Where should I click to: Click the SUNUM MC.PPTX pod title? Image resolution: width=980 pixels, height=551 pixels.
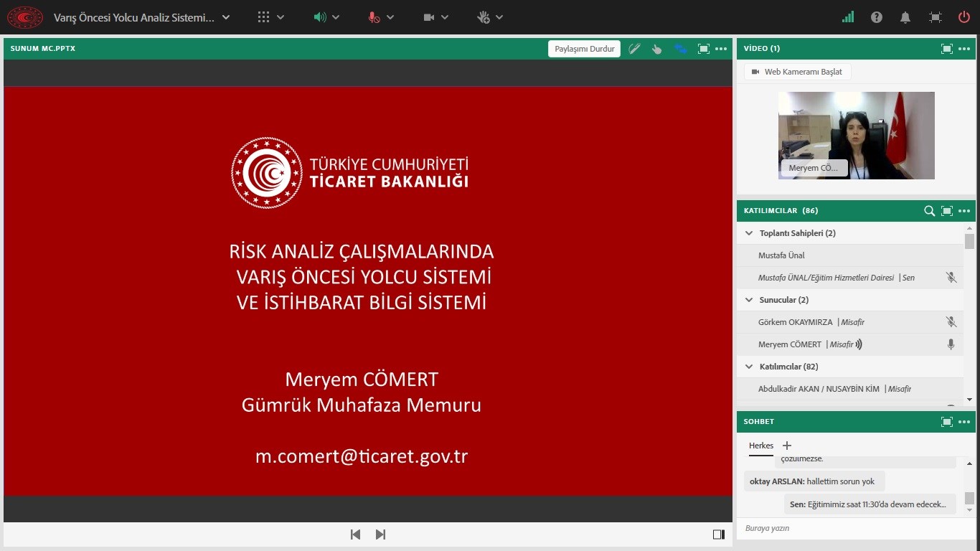tap(43, 49)
